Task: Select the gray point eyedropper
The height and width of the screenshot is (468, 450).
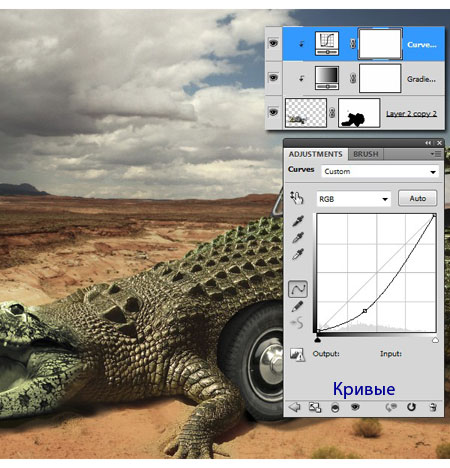Action: pyautogui.click(x=298, y=237)
